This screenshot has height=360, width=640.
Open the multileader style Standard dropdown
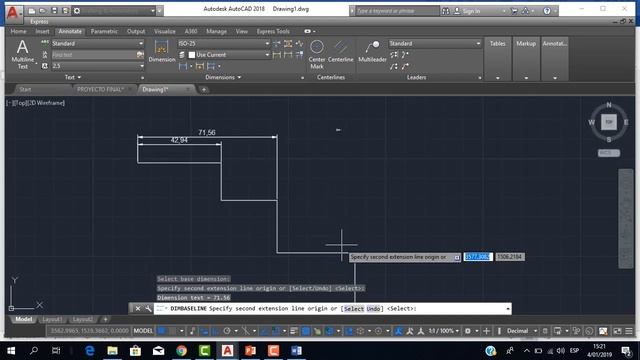point(435,43)
